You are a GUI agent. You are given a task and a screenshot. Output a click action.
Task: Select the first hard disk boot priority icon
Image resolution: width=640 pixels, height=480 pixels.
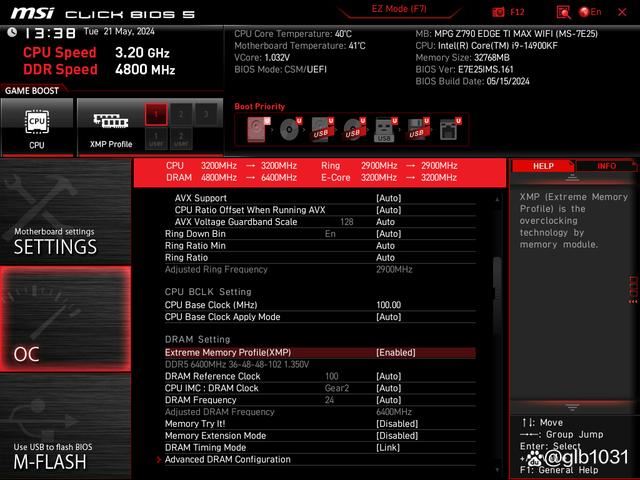click(259, 129)
